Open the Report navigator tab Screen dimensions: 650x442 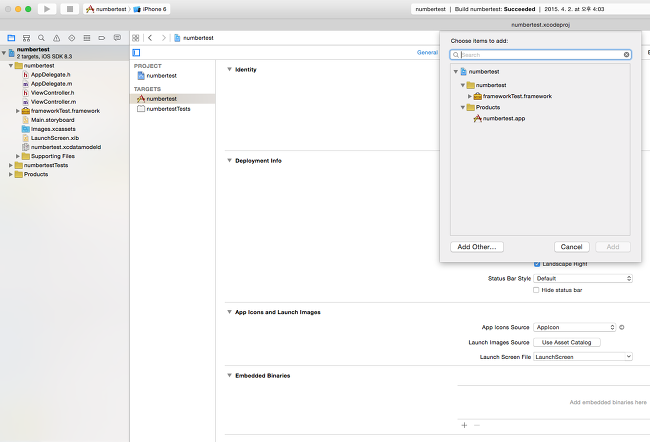pyautogui.click(x=117, y=38)
